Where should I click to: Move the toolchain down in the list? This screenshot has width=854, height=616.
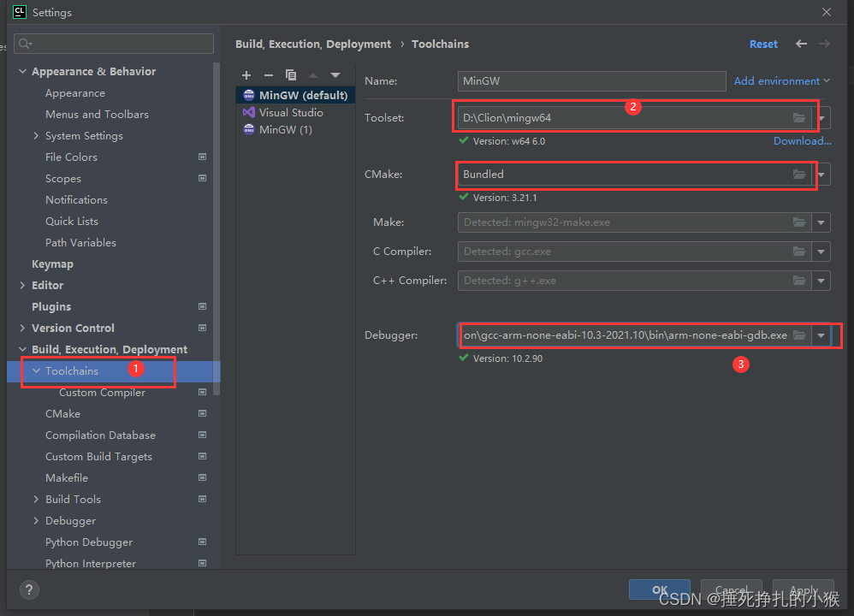tap(335, 75)
